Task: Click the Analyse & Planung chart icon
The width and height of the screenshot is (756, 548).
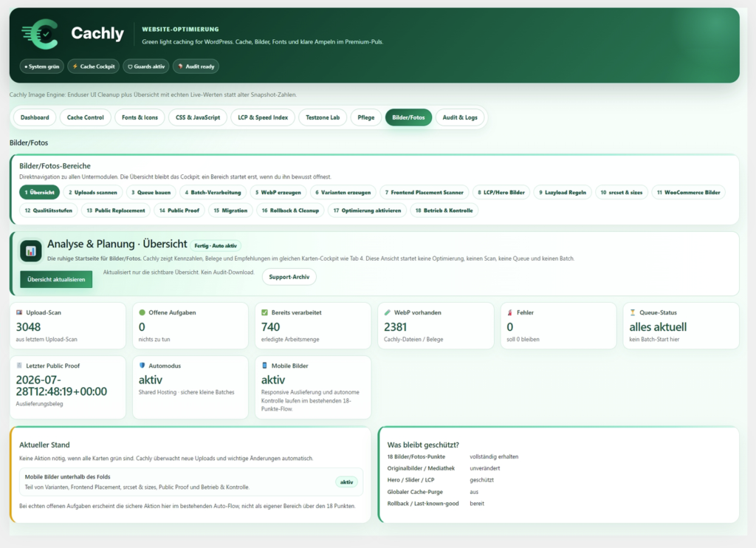Action: tap(30, 251)
